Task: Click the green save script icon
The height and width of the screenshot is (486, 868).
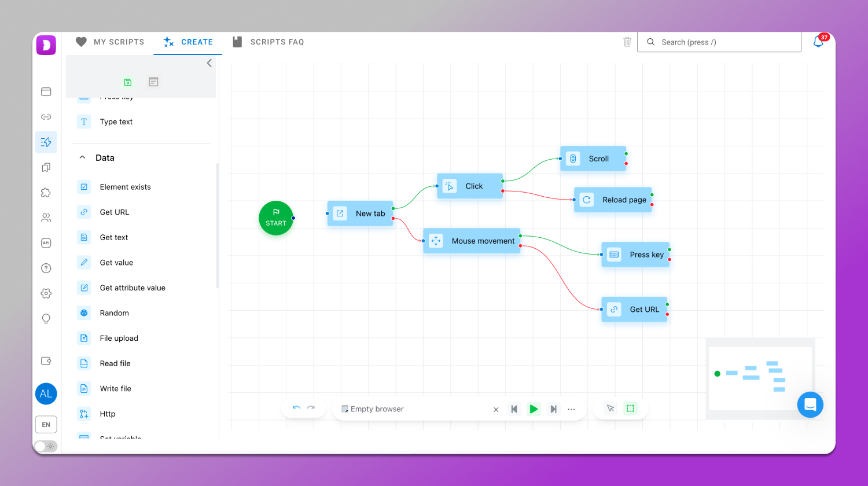Action: coord(128,82)
